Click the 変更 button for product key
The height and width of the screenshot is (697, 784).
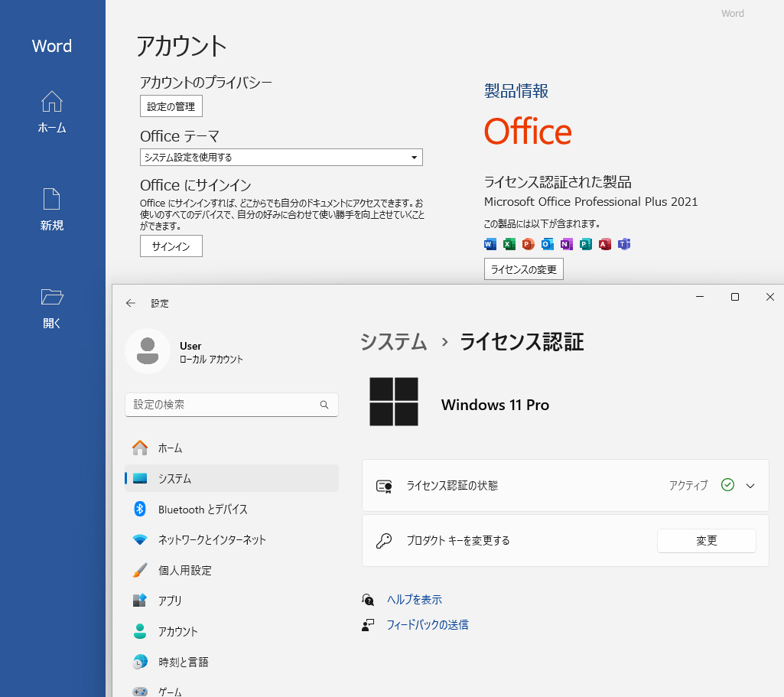click(x=707, y=540)
